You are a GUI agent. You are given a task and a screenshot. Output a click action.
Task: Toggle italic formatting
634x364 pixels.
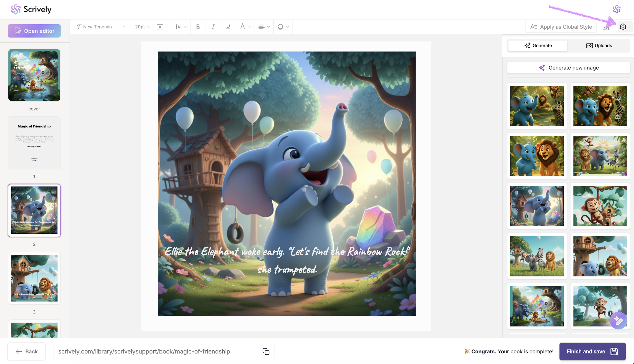point(213,27)
